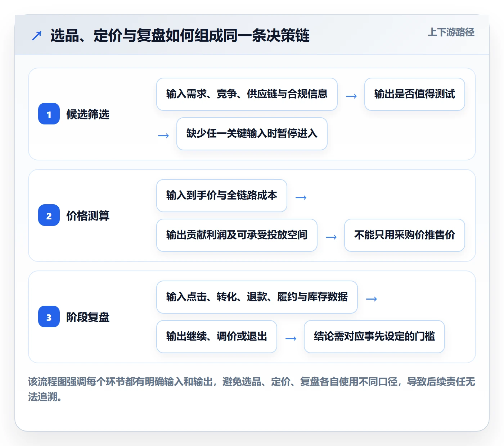Screen dimensions: 504x446
Task: Click the 输出是否值得测试 box
Action: (x=415, y=94)
